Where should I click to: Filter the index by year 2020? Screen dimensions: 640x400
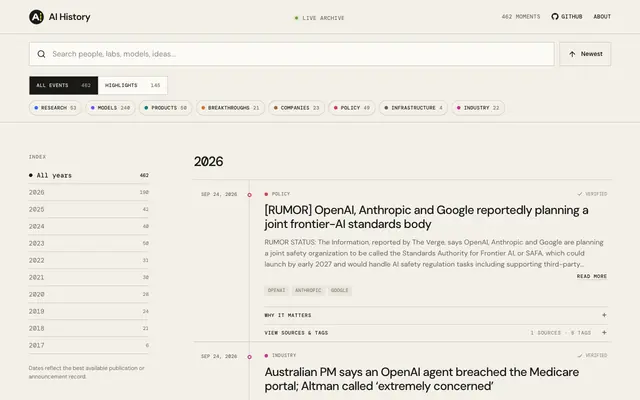89,294
